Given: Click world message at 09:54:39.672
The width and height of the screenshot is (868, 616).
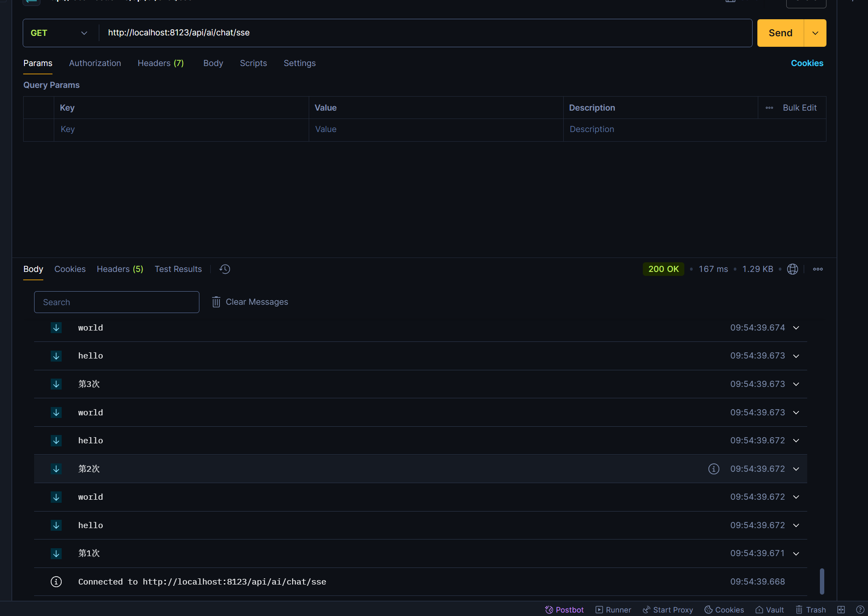Looking at the screenshot, I should click(420, 497).
